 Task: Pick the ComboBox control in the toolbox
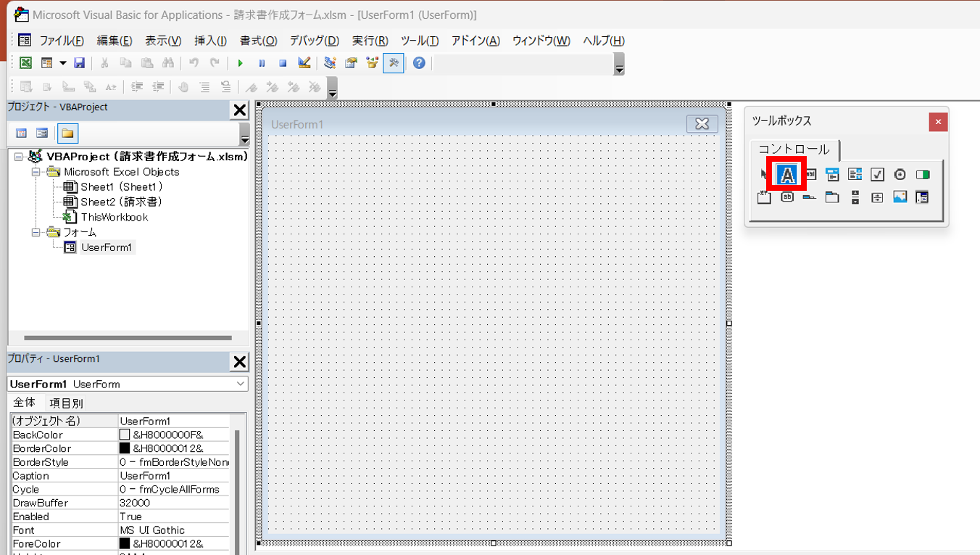832,174
